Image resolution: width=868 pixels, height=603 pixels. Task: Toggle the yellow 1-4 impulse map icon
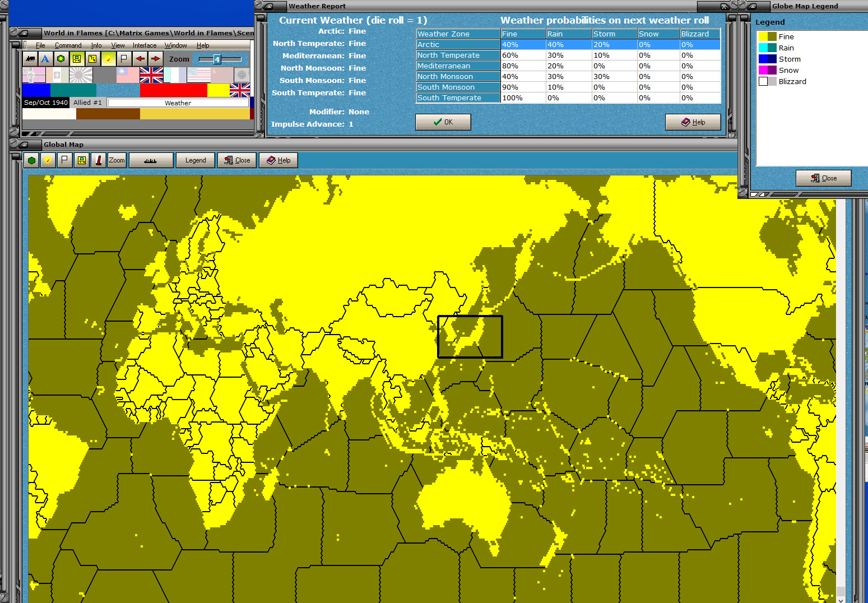77,58
